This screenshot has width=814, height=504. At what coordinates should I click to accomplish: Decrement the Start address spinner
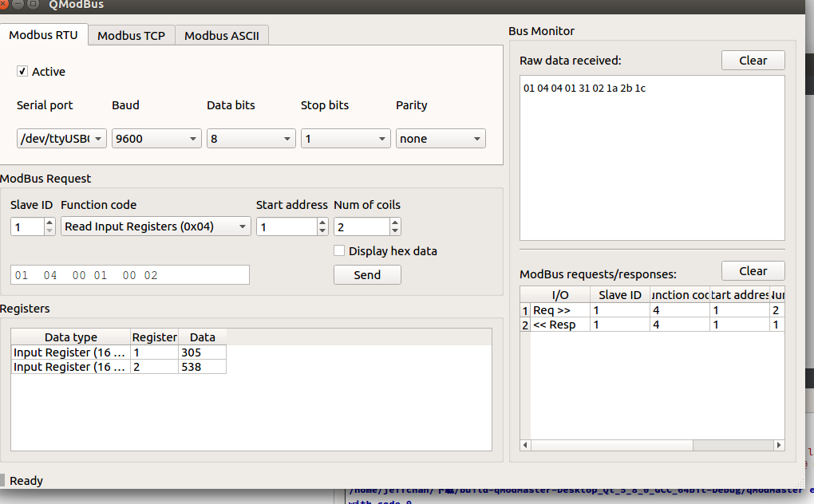click(x=323, y=230)
